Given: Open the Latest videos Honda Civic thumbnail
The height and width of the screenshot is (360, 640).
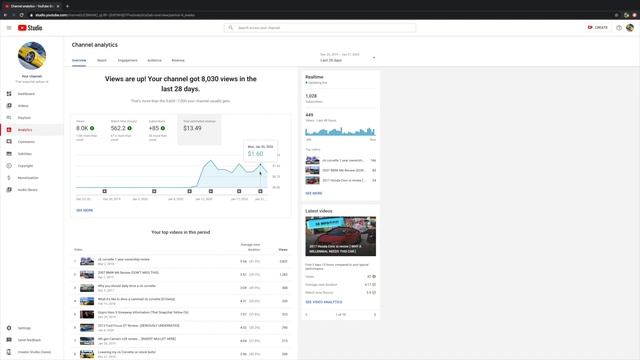Looking at the screenshot, I should [x=340, y=236].
